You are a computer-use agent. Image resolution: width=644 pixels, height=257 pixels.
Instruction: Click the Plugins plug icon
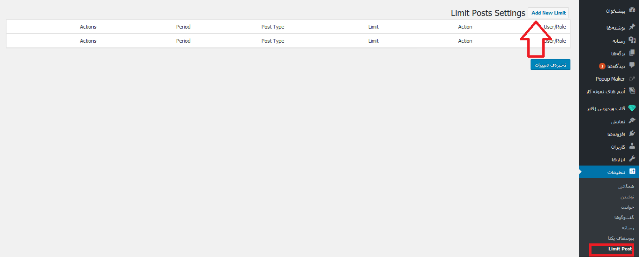[x=632, y=134]
